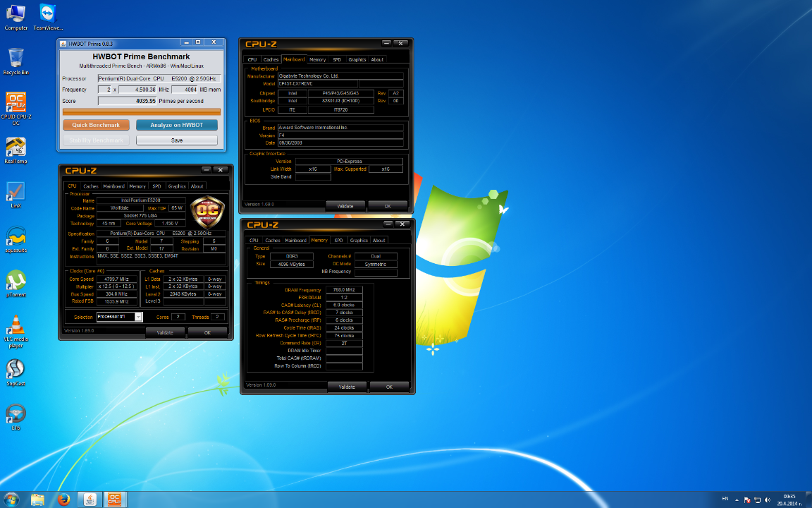This screenshot has width=812, height=508.
Task: Open the Processor #1 selection dropdown
Action: point(119,317)
